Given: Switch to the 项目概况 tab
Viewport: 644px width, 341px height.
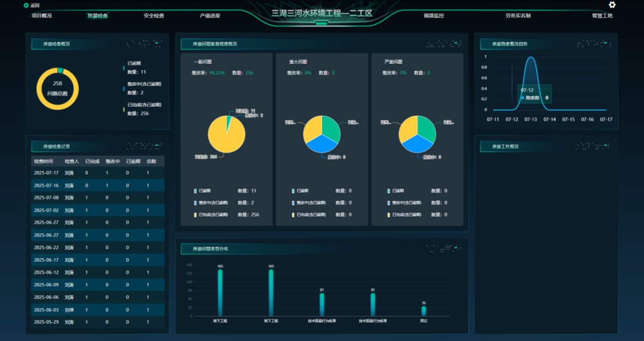Looking at the screenshot, I should coord(42,15).
